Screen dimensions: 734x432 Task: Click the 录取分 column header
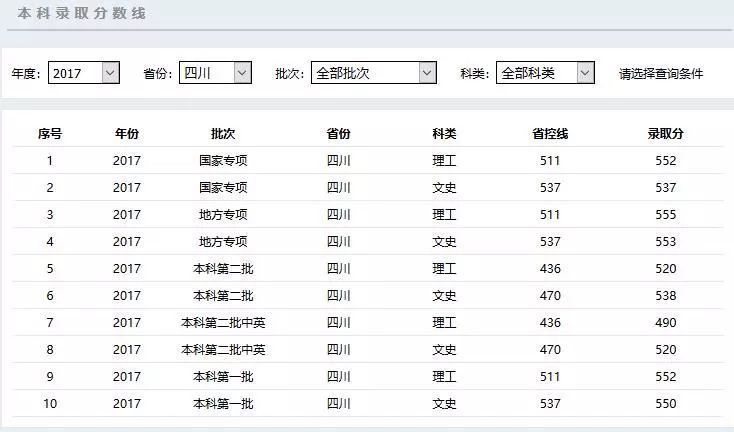(665, 134)
